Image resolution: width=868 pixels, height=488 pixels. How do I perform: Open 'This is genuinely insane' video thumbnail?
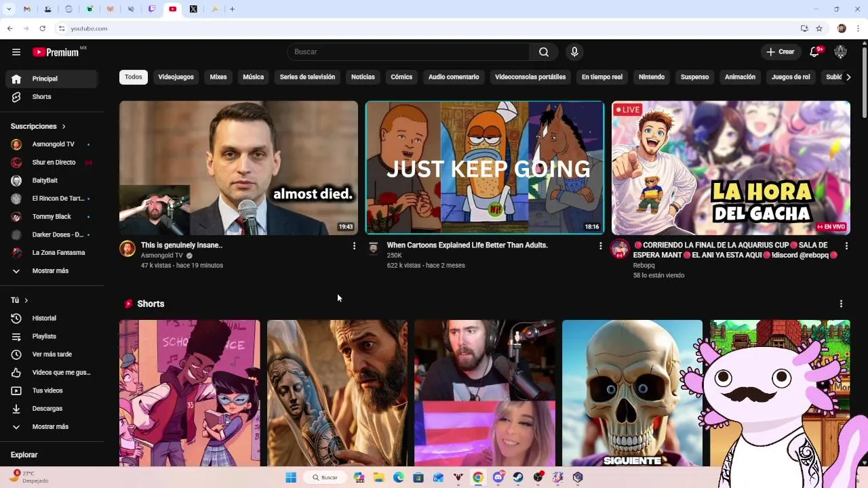(239, 168)
